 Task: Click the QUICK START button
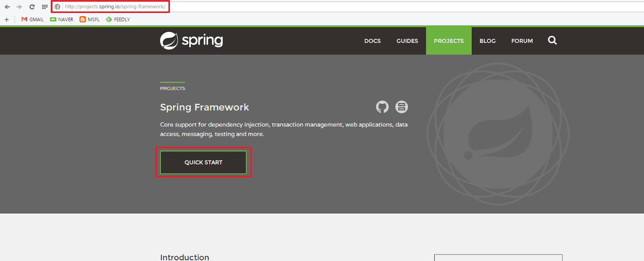tap(203, 162)
